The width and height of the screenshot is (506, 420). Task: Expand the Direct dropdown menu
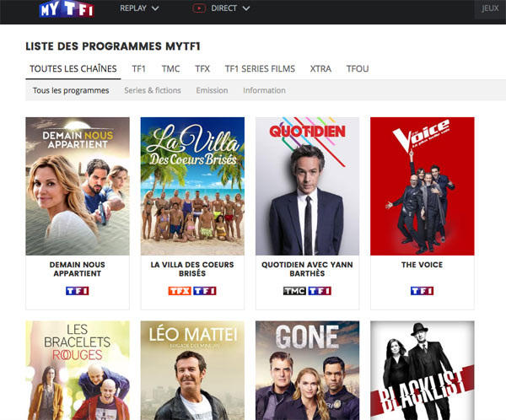[x=230, y=8]
